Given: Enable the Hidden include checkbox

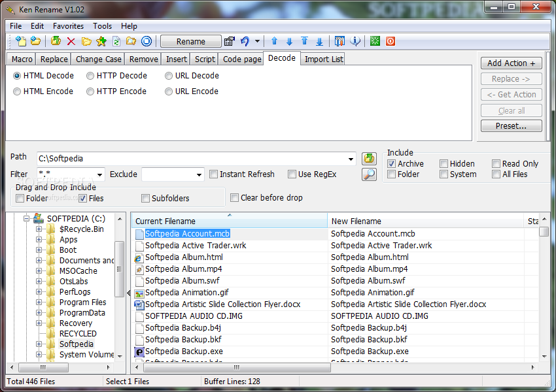Looking at the screenshot, I should [x=443, y=163].
